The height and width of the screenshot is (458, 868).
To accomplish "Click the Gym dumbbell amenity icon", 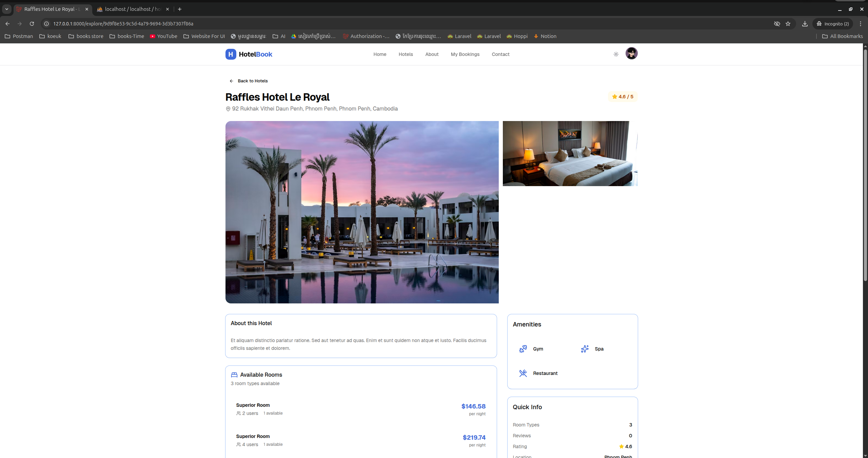I will coord(523,349).
